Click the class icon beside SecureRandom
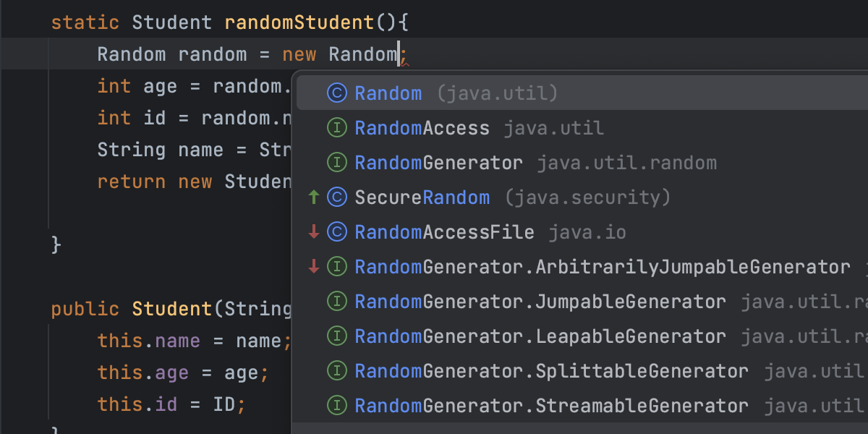Screen dimensions: 868x434 [x=336, y=197]
